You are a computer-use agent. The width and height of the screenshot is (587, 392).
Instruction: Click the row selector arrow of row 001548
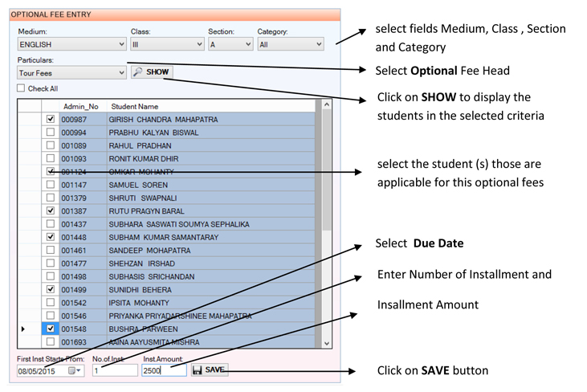[x=23, y=329]
